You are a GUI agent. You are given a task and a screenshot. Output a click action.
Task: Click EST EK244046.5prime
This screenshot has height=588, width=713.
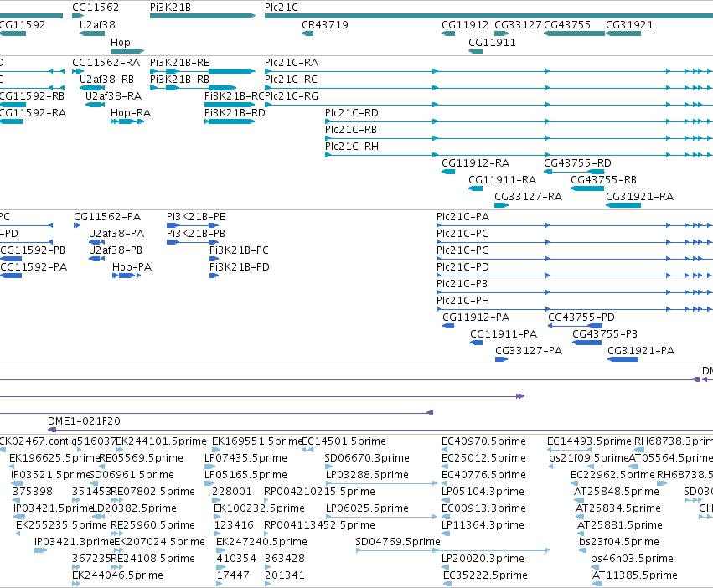(117, 575)
